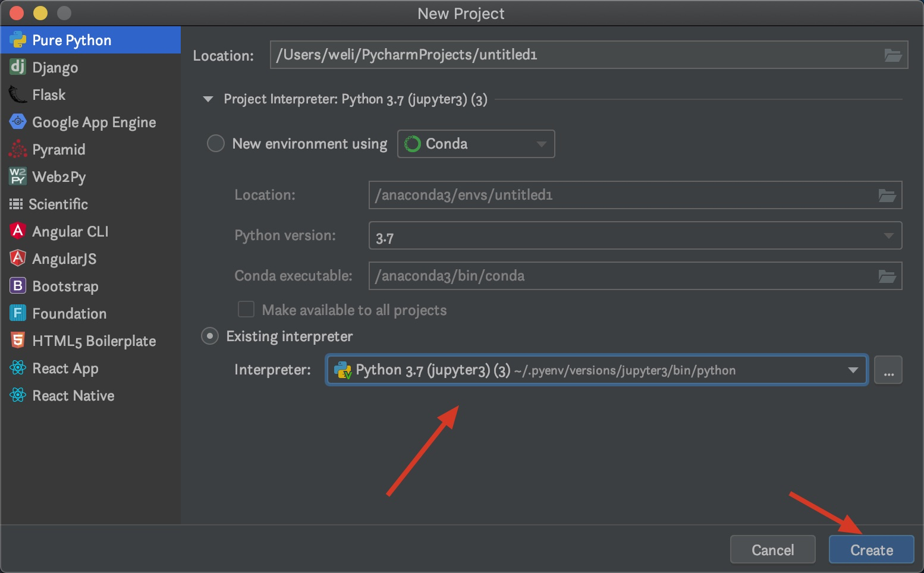The height and width of the screenshot is (573, 924).
Task: Click the React App text label
Action: click(x=65, y=369)
